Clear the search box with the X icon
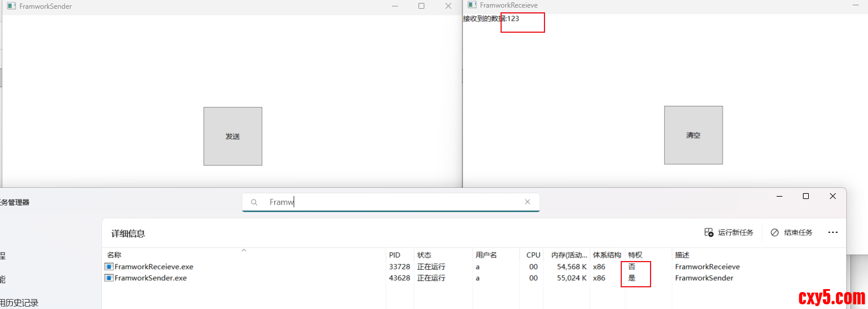Image resolution: width=868 pixels, height=309 pixels. click(x=527, y=202)
